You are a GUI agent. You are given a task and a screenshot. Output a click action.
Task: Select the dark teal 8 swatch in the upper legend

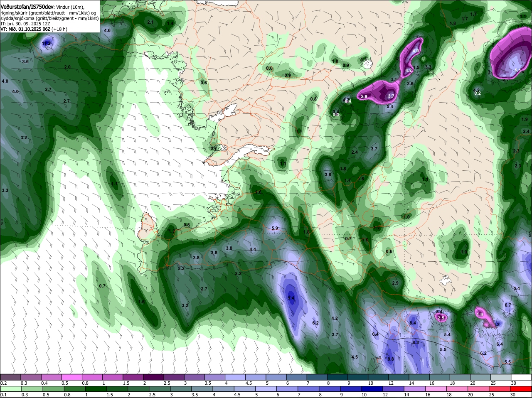click(x=337, y=377)
